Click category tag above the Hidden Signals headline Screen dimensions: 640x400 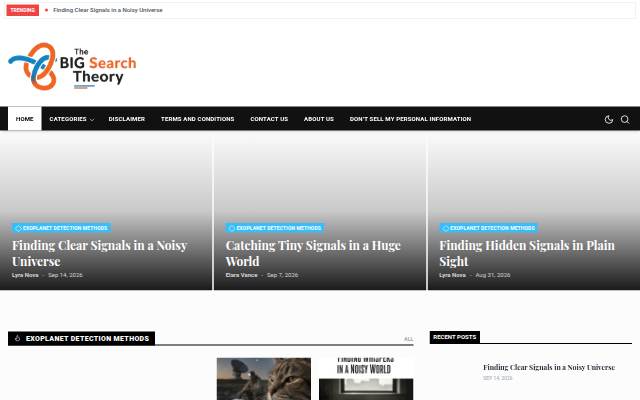pyautogui.click(x=489, y=228)
